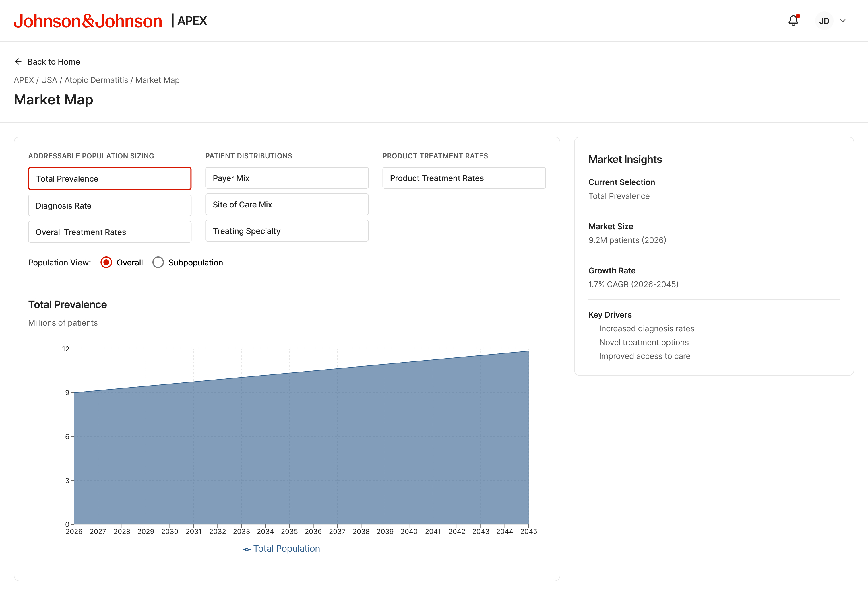The image size is (868, 595).
Task: Click the JD user avatar
Action: click(x=824, y=21)
